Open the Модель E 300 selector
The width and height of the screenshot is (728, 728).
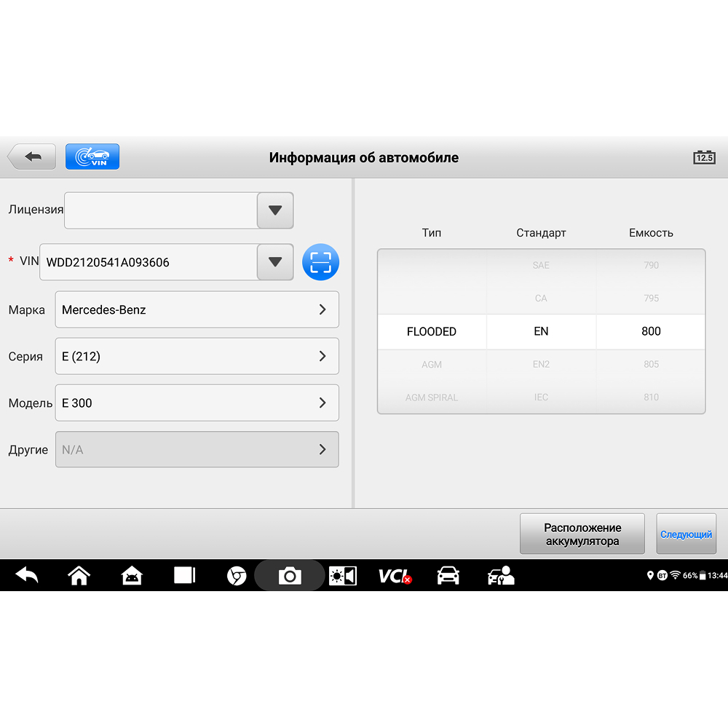197,403
